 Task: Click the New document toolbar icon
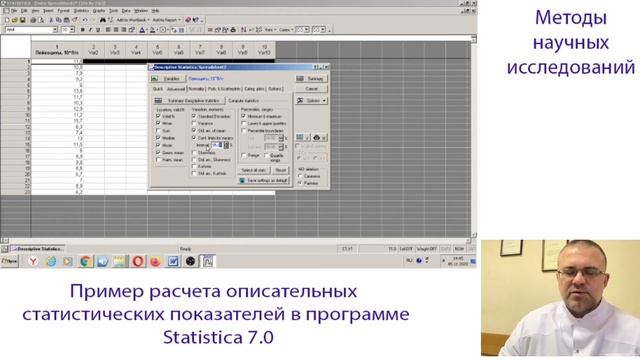point(7,20)
